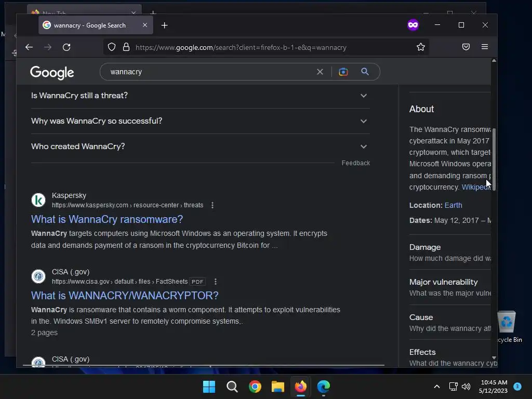Open the Kaspersky result three-dot options

click(x=212, y=205)
